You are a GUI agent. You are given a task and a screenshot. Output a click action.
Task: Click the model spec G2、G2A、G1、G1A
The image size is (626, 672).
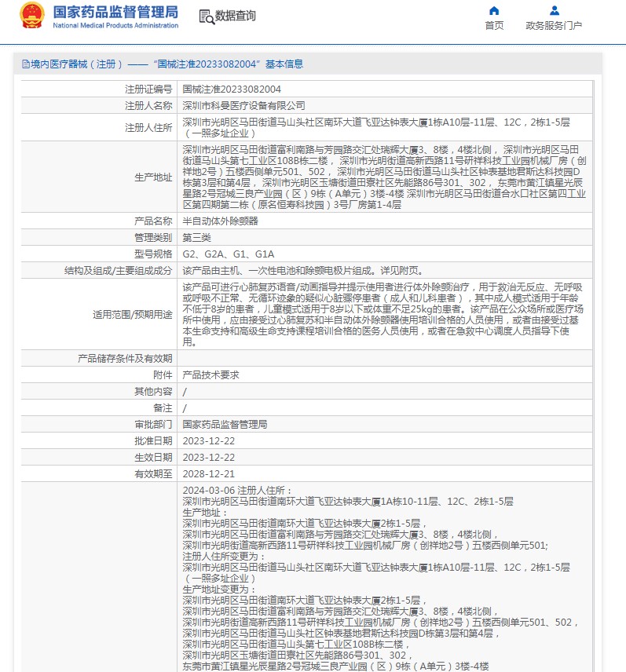point(229,254)
